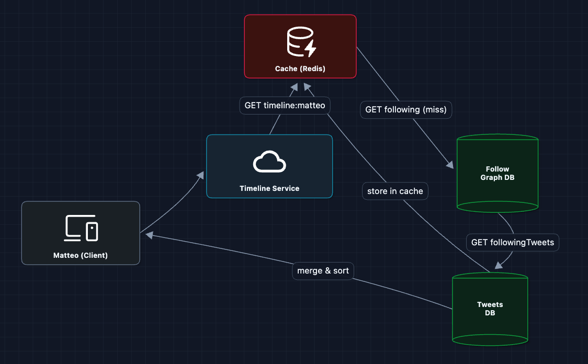Select the Tweets DB cylinder
Viewport: 588px width, 364px height.
(490, 309)
